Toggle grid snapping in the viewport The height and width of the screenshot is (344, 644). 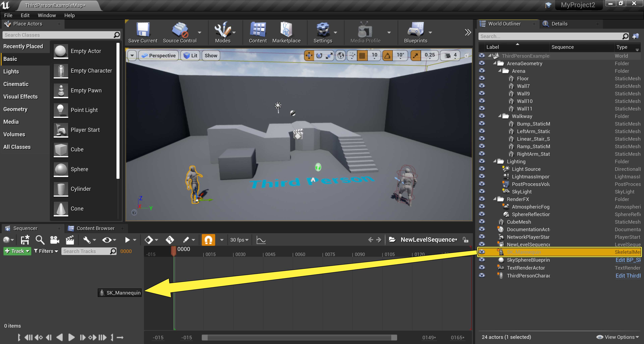pyautogui.click(x=362, y=55)
